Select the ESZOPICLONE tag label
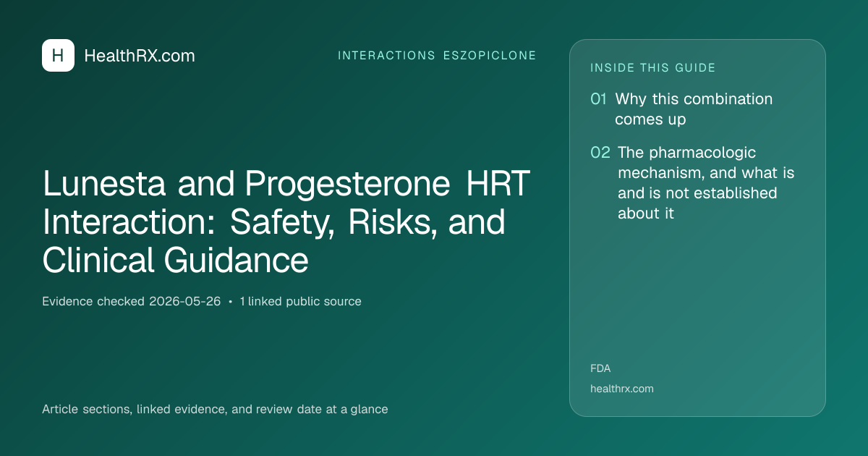The height and width of the screenshot is (456, 868). coord(490,56)
